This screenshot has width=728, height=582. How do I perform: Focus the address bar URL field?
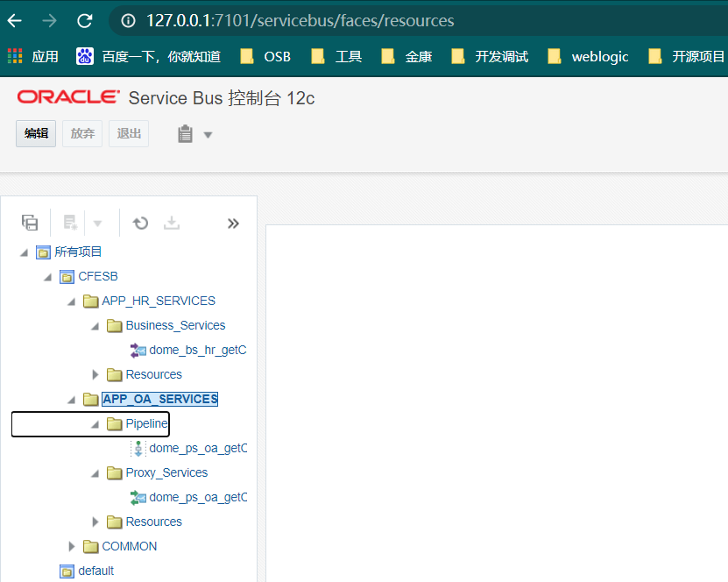pos(300,20)
